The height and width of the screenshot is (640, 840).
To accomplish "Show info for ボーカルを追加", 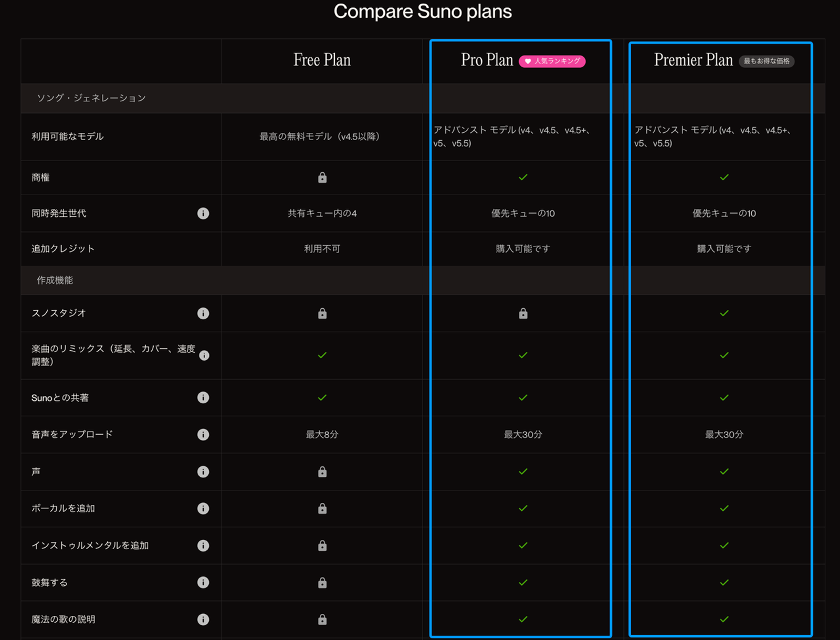I will 203,508.
